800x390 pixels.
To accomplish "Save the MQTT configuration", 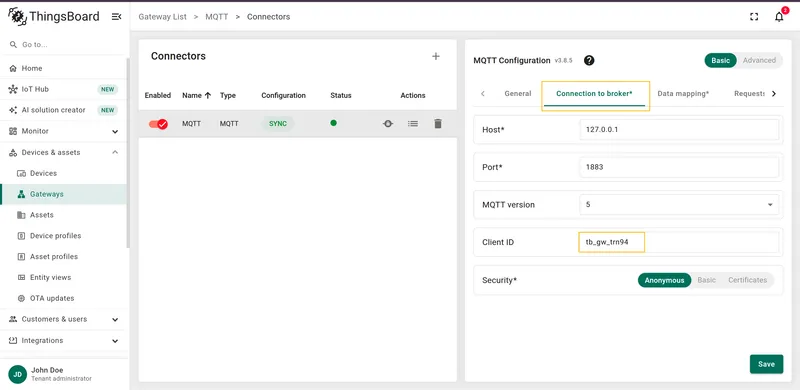I will click(x=766, y=364).
